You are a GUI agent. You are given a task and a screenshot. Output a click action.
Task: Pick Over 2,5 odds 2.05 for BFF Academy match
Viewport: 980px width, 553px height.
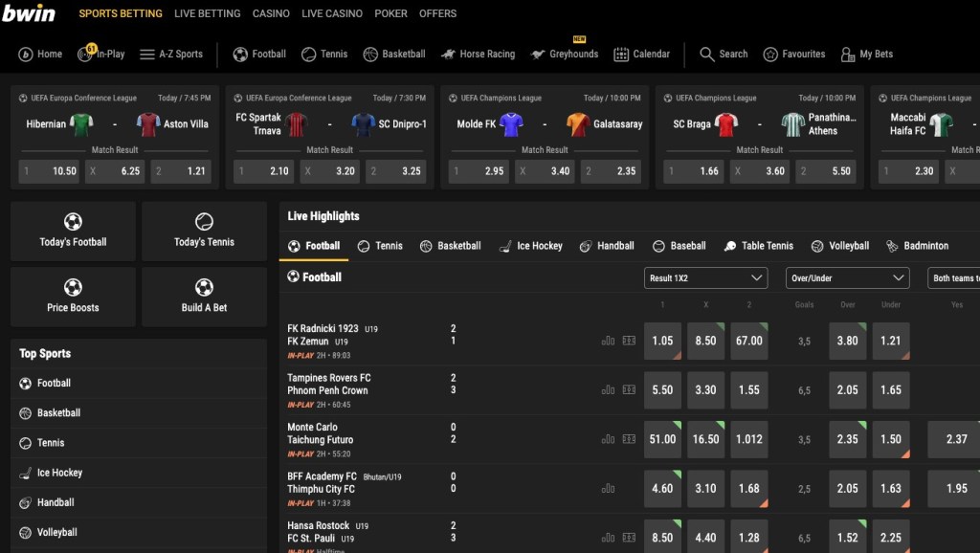848,489
